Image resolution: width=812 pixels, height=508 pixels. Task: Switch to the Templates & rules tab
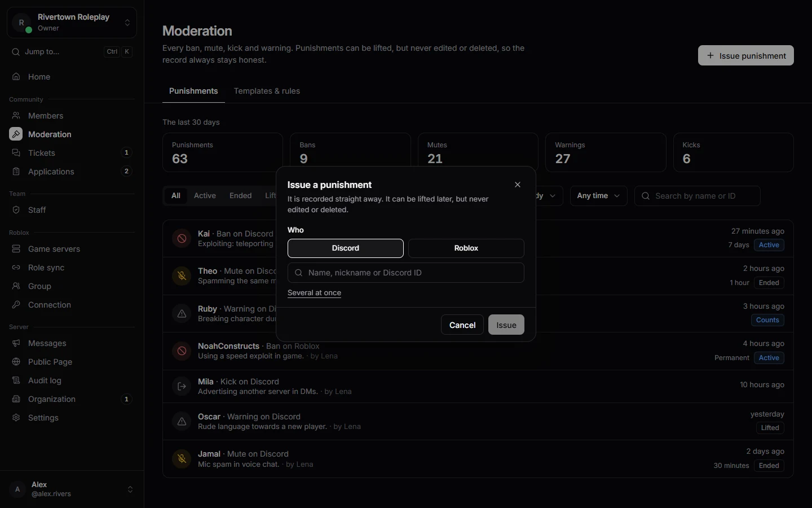point(267,91)
